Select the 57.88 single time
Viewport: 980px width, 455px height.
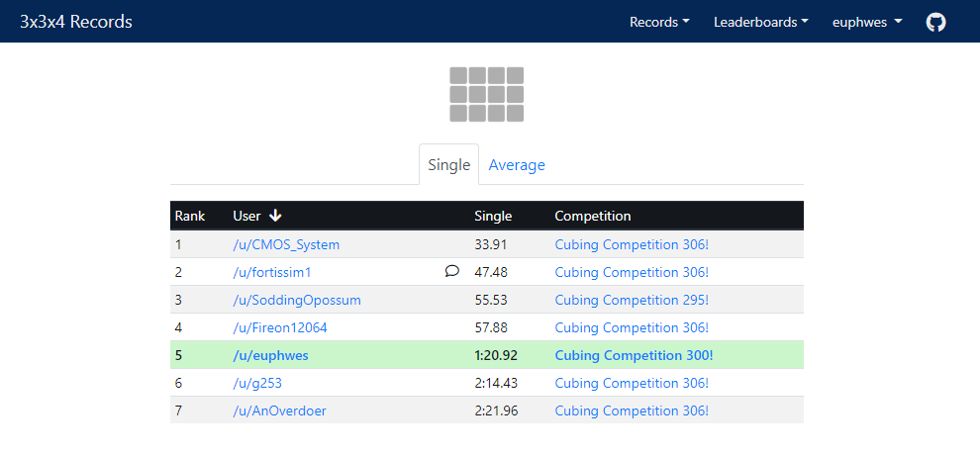point(491,327)
